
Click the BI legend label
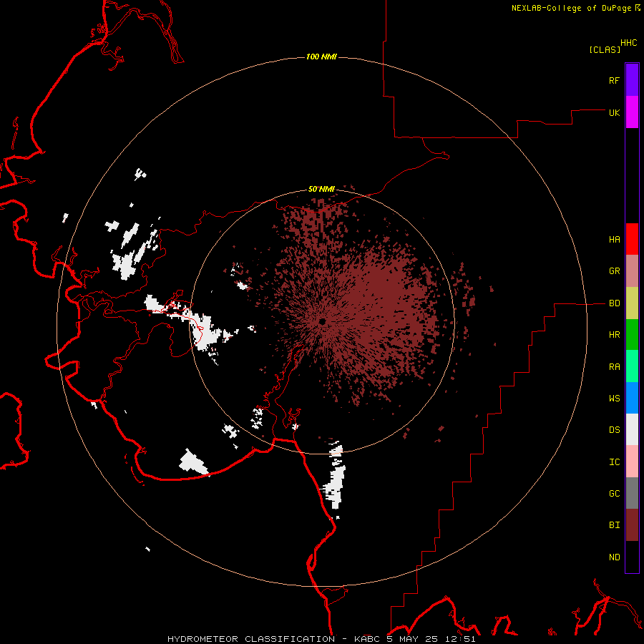coord(614,525)
